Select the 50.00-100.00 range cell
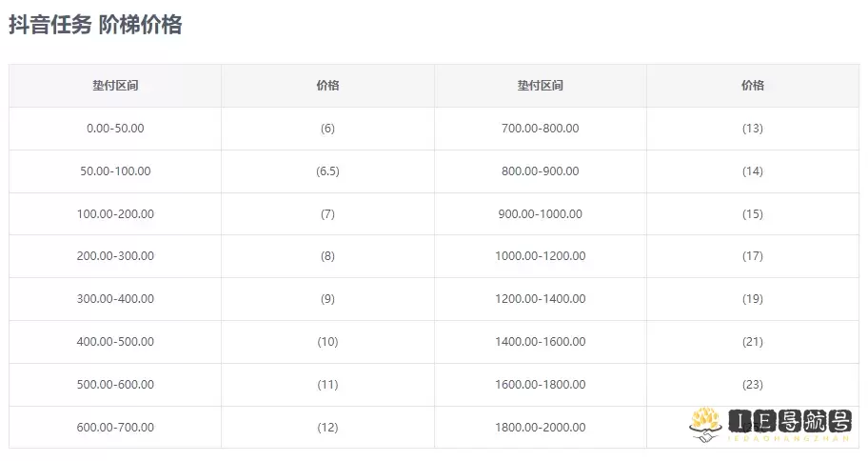The image size is (868, 461). pos(115,171)
